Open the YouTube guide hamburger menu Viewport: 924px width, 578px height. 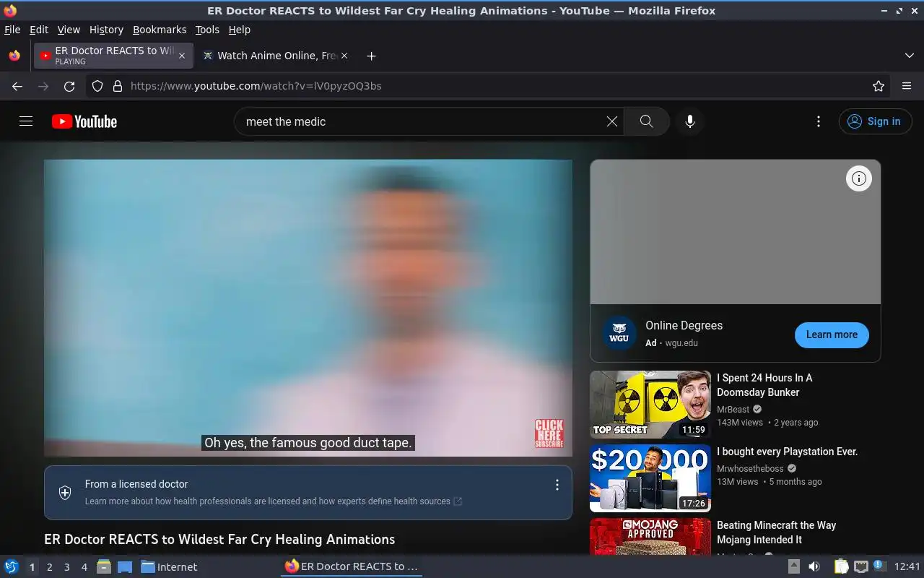click(x=26, y=121)
